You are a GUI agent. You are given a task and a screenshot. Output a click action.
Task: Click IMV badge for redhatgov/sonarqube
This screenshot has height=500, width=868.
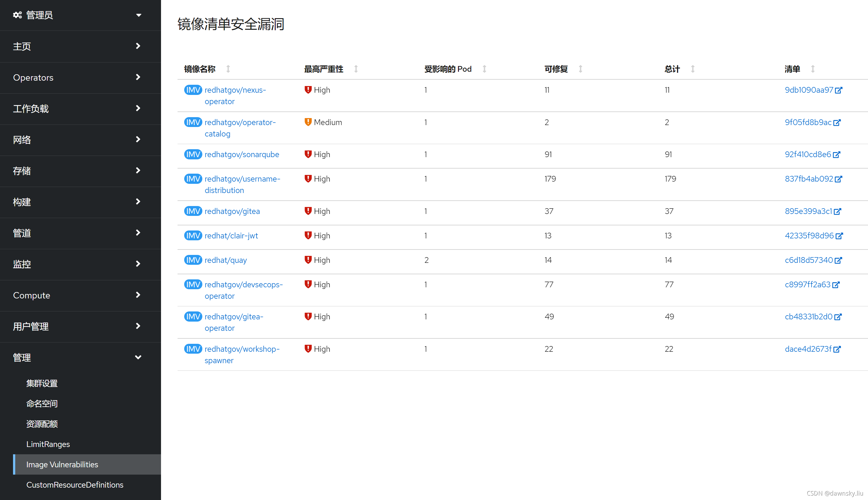[x=193, y=155]
